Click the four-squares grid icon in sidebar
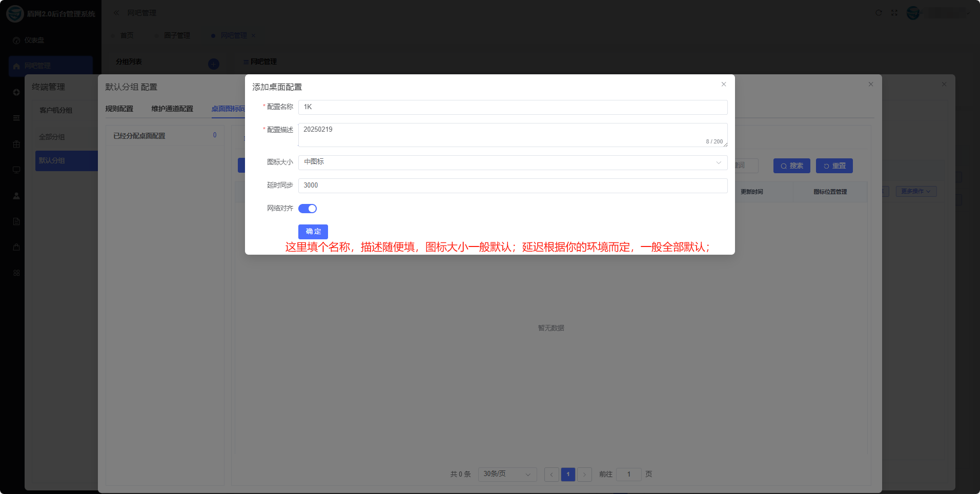 (16, 273)
